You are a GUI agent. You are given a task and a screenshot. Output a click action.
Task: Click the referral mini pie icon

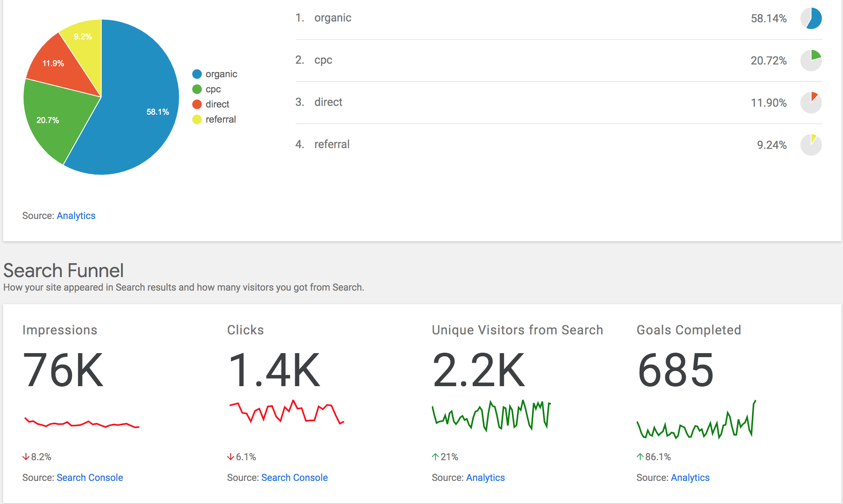coord(811,145)
